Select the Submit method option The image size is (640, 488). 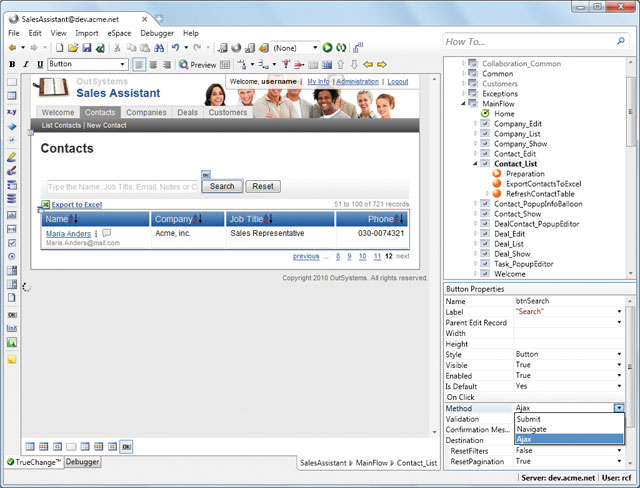coord(569,419)
